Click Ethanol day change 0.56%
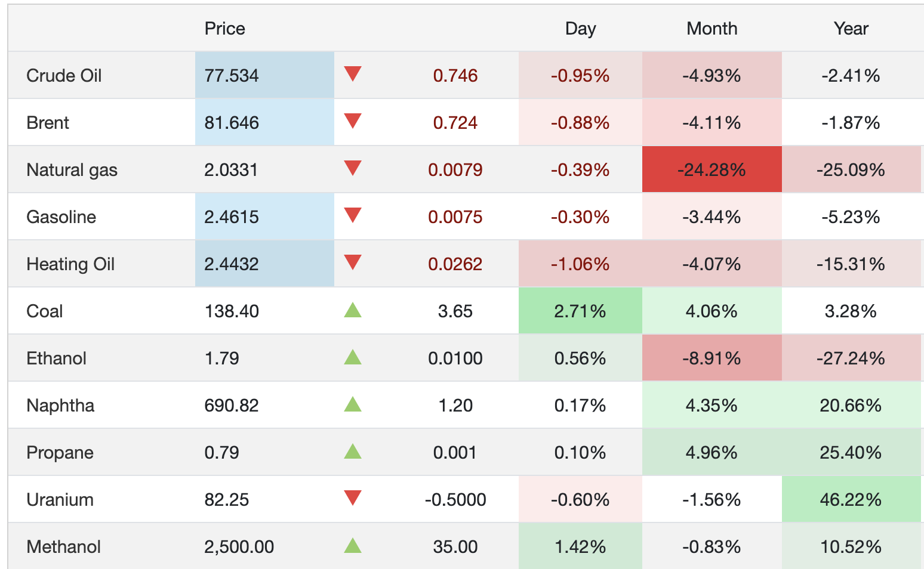 click(x=580, y=358)
